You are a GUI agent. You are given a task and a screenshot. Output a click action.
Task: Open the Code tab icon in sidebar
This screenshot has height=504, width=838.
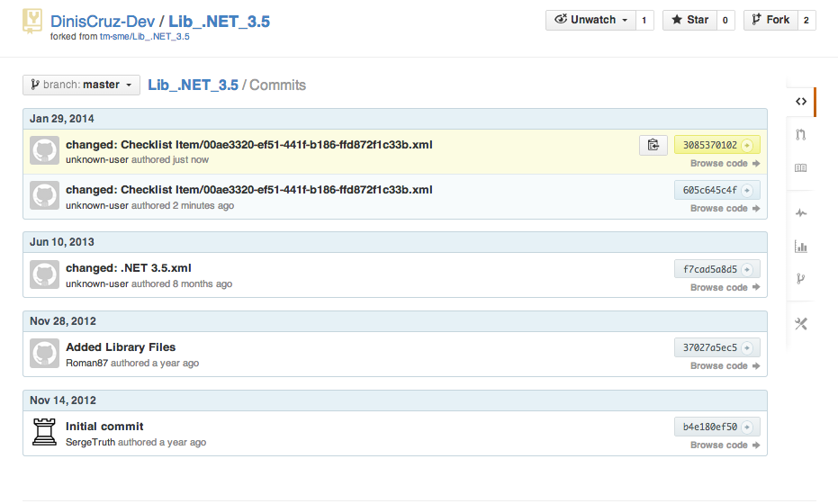[x=800, y=101]
